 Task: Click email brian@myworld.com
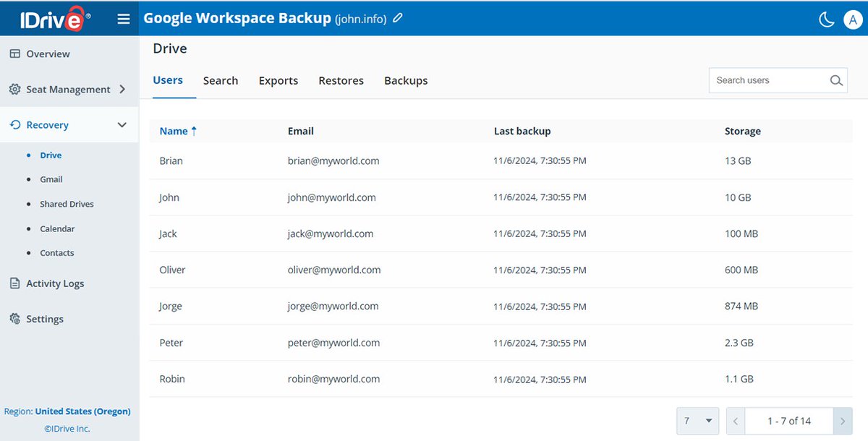click(x=333, y=160)
